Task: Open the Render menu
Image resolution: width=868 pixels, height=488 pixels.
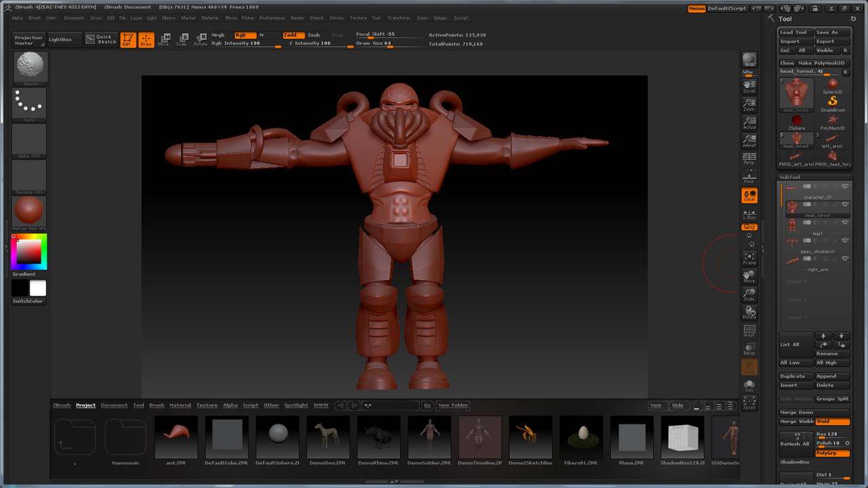Action: (298, 18)
